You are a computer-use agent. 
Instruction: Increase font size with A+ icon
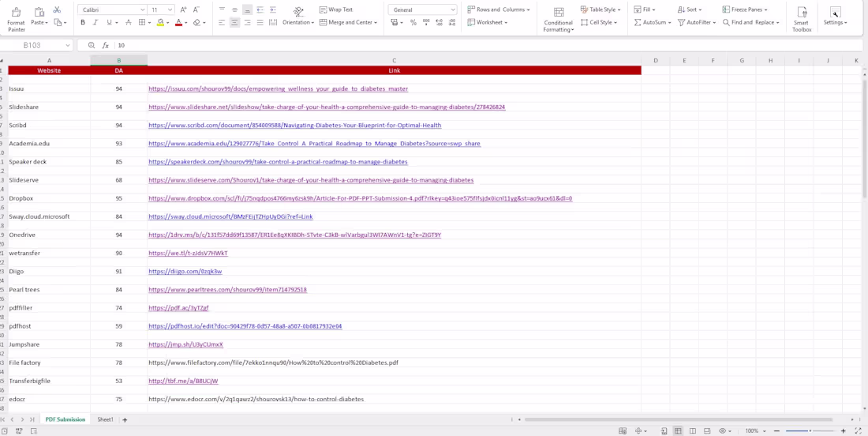[184, 10]
